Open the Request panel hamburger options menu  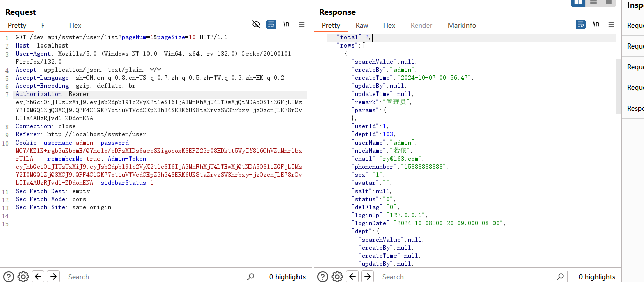[302, 24]
